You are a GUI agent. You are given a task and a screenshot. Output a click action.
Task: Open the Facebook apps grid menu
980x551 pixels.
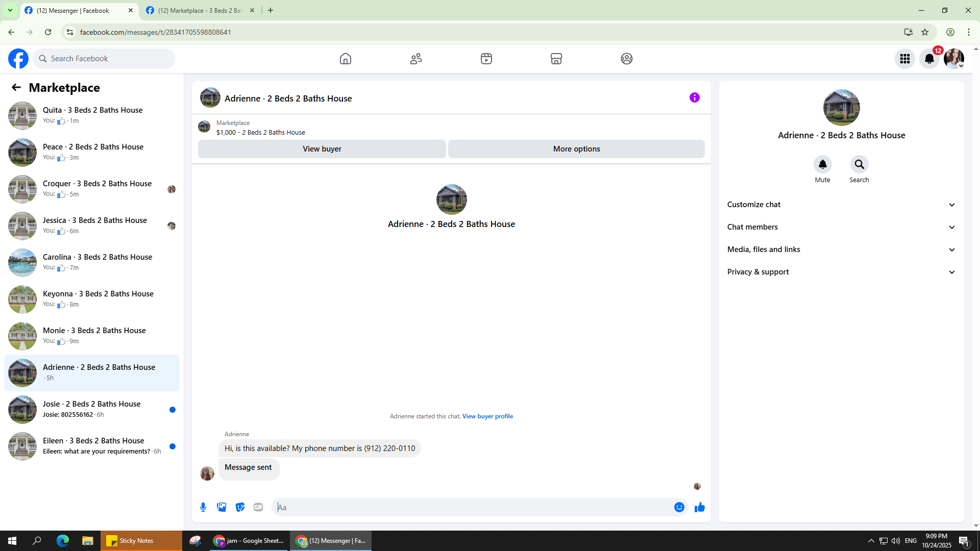point(904,59)
